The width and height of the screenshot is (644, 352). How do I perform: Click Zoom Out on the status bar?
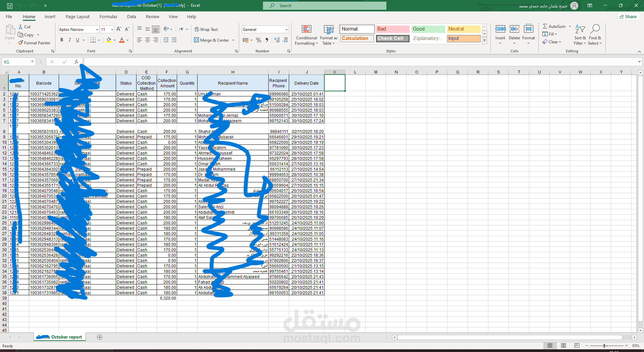point(587,346)
